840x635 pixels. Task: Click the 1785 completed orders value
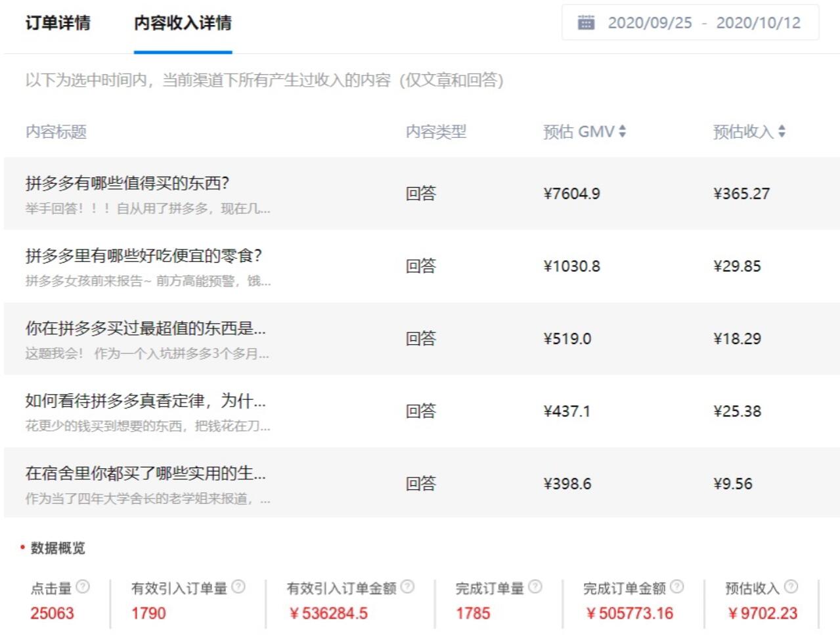click(x=473, y=613)
